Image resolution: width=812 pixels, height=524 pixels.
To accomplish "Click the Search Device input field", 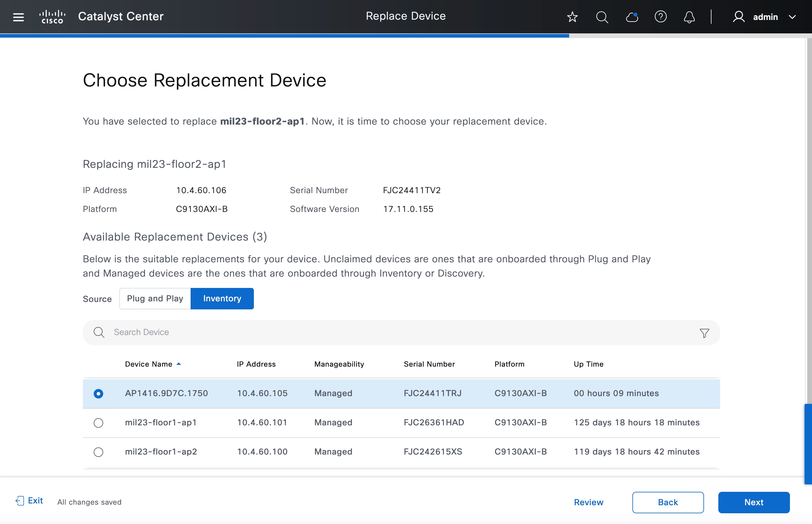I will [x=374, y=332].
